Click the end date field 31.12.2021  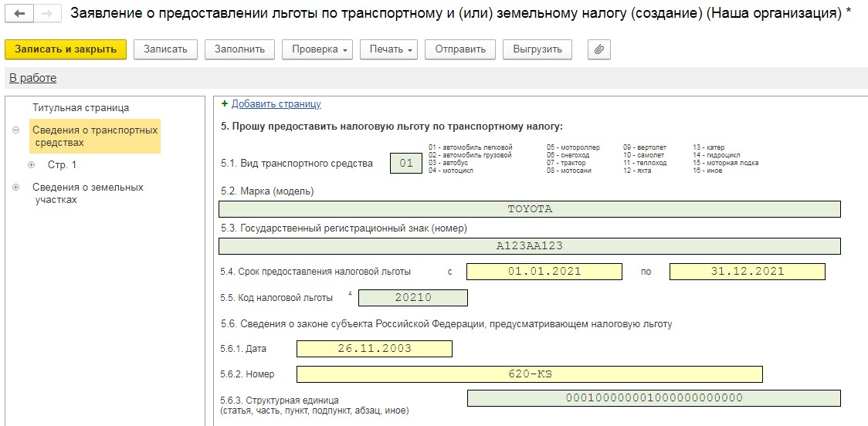coord(748,272)
